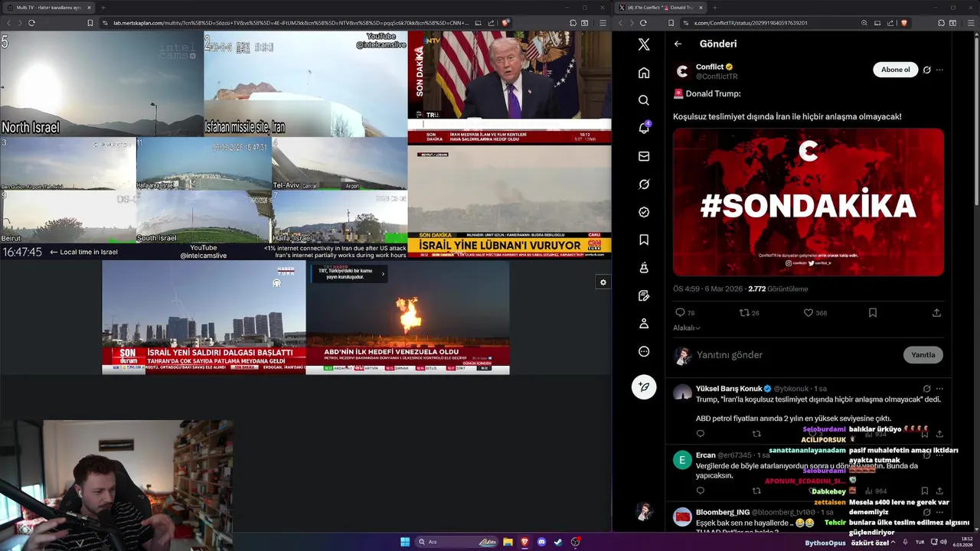Open Bloomberg_ING profile link
980x551 pixels.
tap(723, 512)
